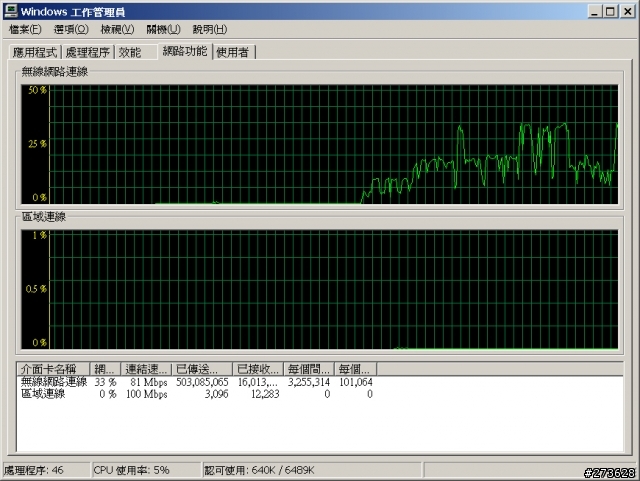Sort by 已接收... column header
The image size is (640, 481).
pos(258,369)
